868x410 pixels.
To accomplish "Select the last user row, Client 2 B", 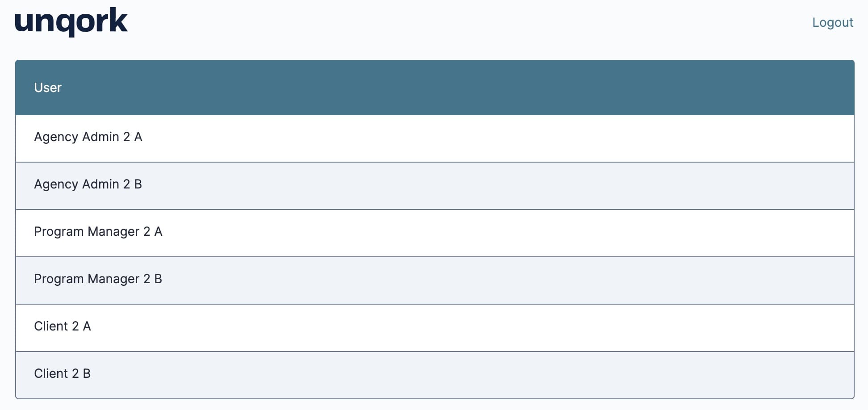I will (x=435, y=375).
